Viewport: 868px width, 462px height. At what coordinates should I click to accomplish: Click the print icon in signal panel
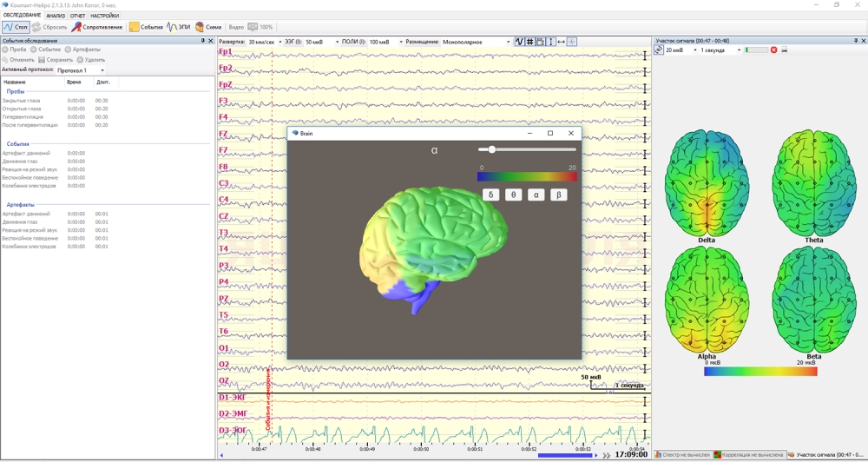[x=785, y=50]
